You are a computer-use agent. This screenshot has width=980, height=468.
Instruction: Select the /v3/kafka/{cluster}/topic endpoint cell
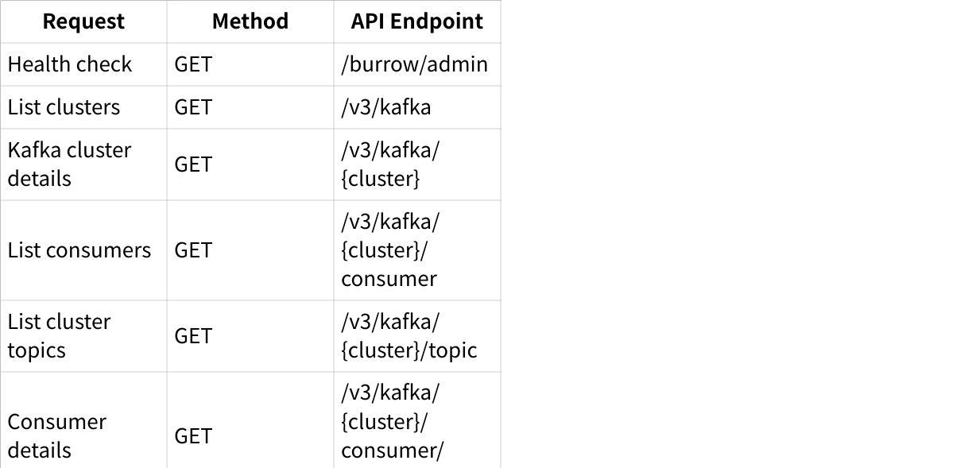(x=409, y=336)
